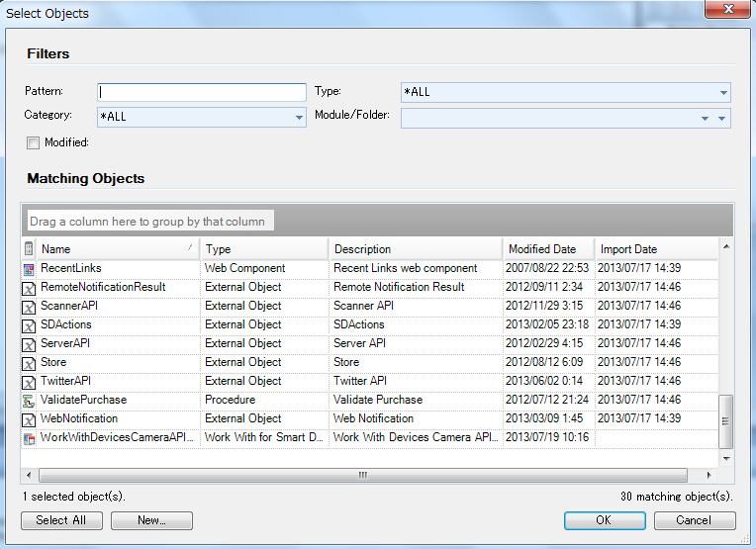Screen dimensions: 756x549
Task: Click the 2013/02/05 23:18 modified date
Action: pyautogui.click(x=547, y=324)
